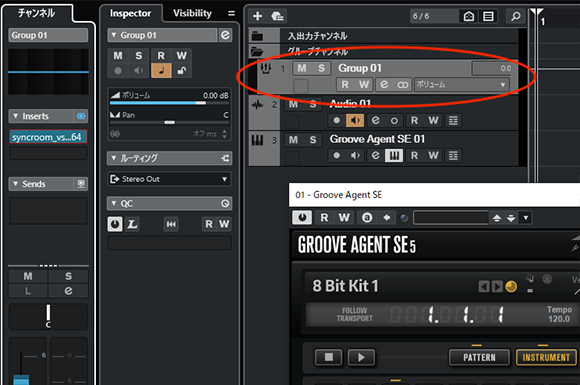This screenshot has width=580, height=385.
Task: Toggle monitor on Audio 01 track
Action: click(x=355, y=120)
